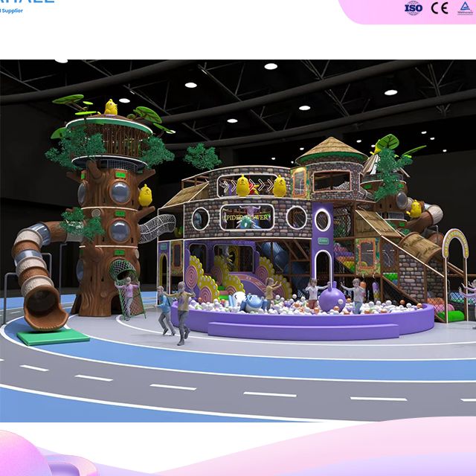Viewport: 476px width, 476px height.
Task: Click the blue animal figure in the ball pit
Action: point(251,303)
